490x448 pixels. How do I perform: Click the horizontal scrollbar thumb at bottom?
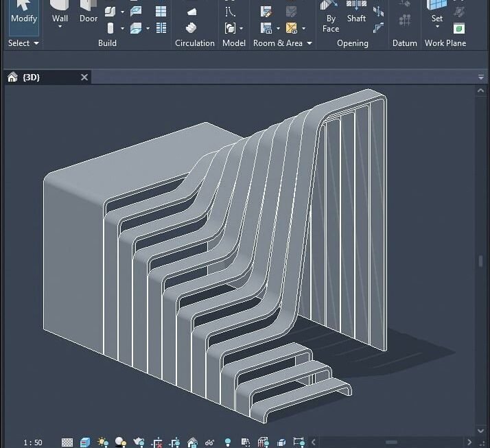click(x=392, y=443)
